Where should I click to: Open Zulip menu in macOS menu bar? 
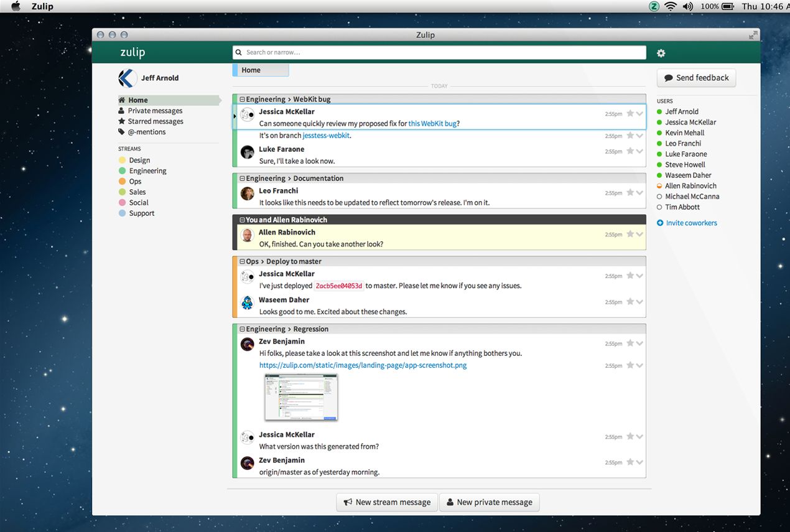(42, 6)
